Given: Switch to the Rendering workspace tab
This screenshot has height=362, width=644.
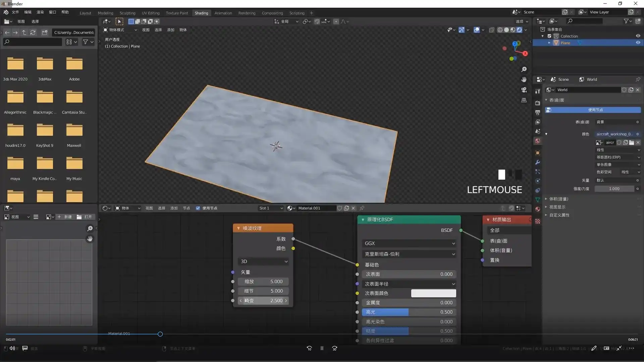Looking at the screenshot, I should coord(247,13).
